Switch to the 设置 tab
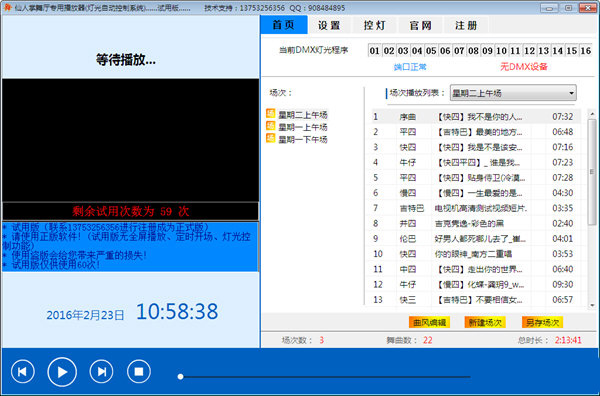This screenshot has height=396, width=600. click(329, 26)
